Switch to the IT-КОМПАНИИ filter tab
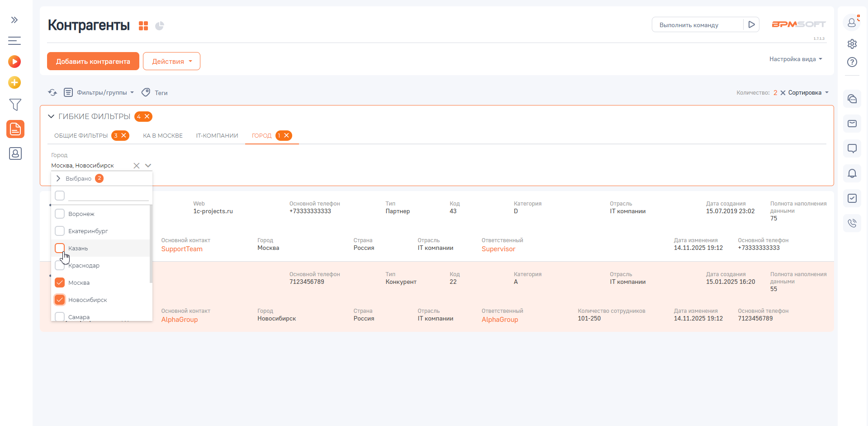The width and height of the screenshot is (868, 426). (217, 135)
